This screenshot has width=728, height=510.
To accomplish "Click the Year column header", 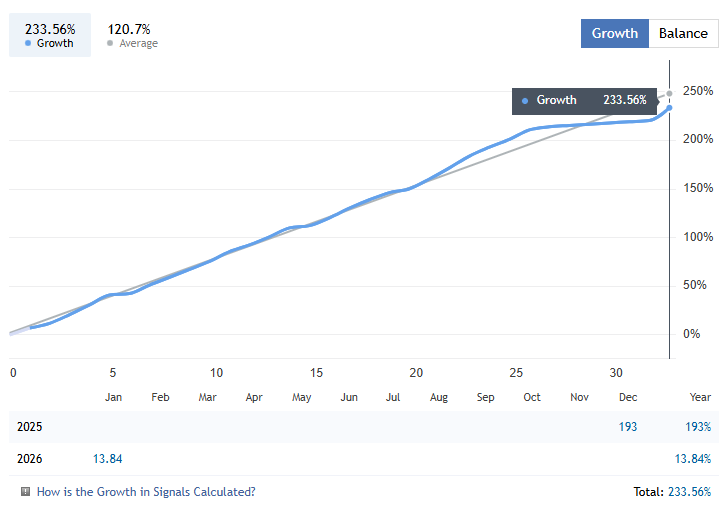I will pos(700,397).
